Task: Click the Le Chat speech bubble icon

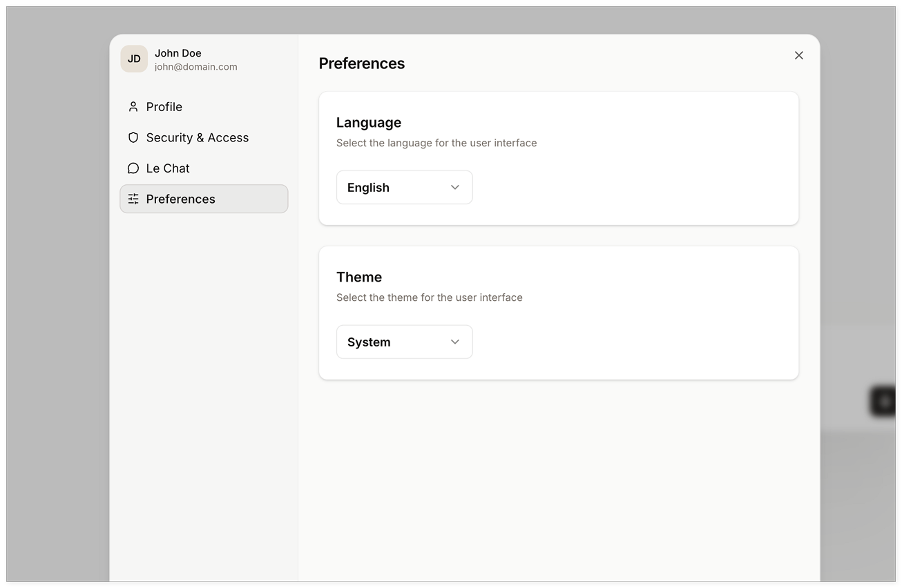Action: (133, 168)
